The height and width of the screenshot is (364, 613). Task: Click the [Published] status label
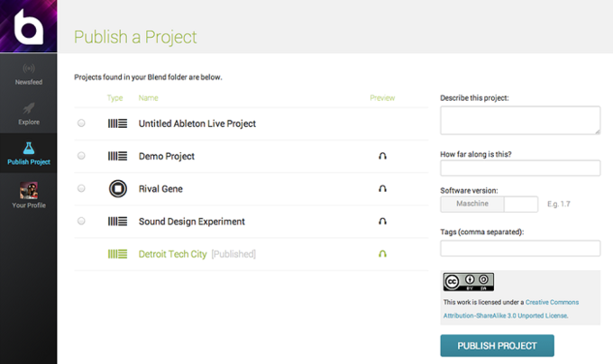(x=233, y=254)
